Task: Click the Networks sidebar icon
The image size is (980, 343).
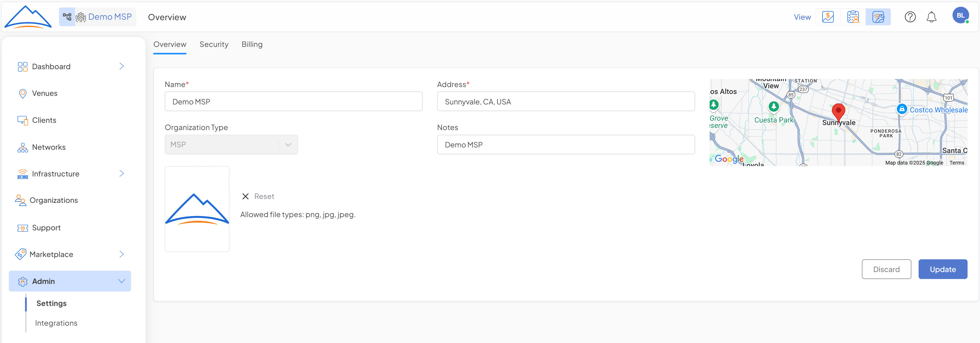Action: click(23, 147)
